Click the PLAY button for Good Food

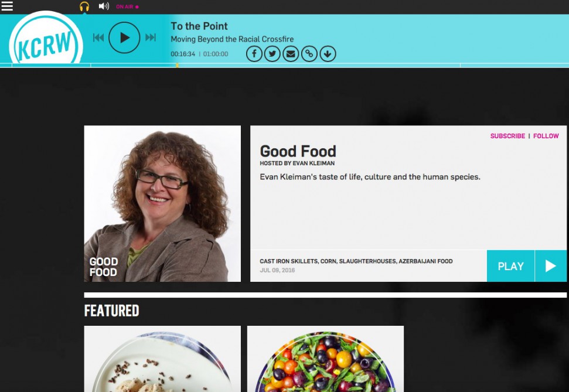527,266
